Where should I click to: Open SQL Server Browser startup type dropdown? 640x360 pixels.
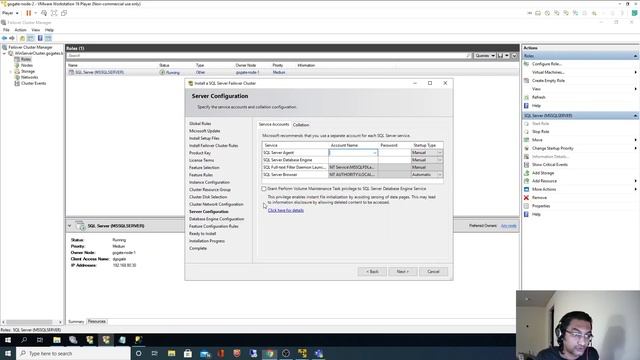point(439,175)
